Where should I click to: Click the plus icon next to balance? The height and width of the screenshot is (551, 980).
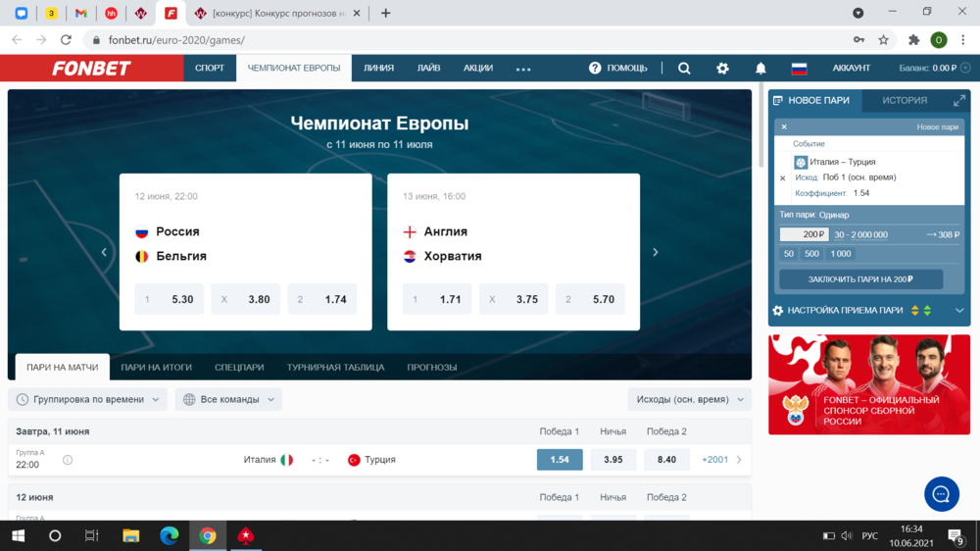coord(965,68)
